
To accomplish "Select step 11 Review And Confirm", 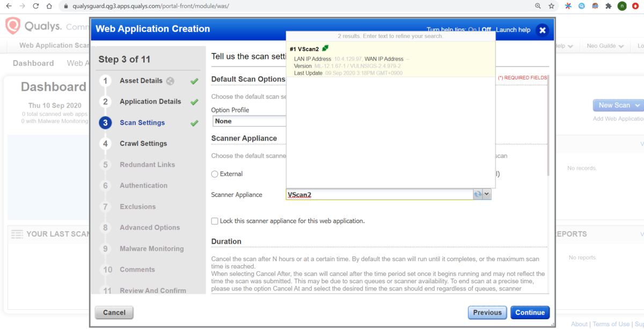I will point(153,290).
